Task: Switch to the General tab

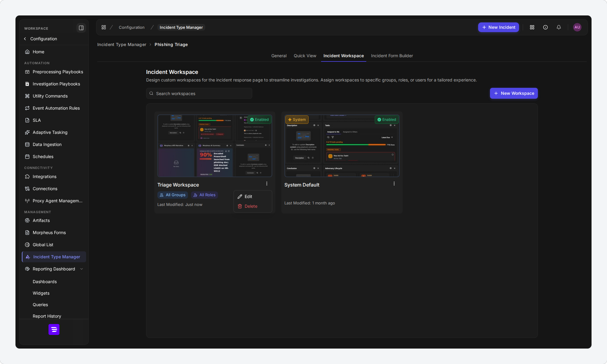Action: click(279, 56)
